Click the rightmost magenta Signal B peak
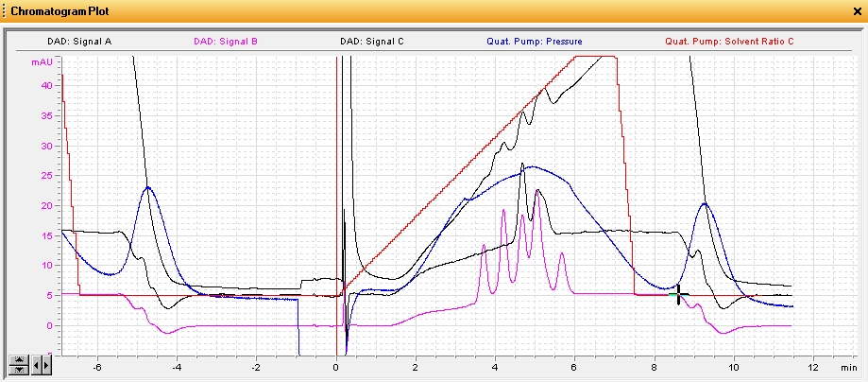The height and width of the screenshot is (382, 868). coord(562,253)
